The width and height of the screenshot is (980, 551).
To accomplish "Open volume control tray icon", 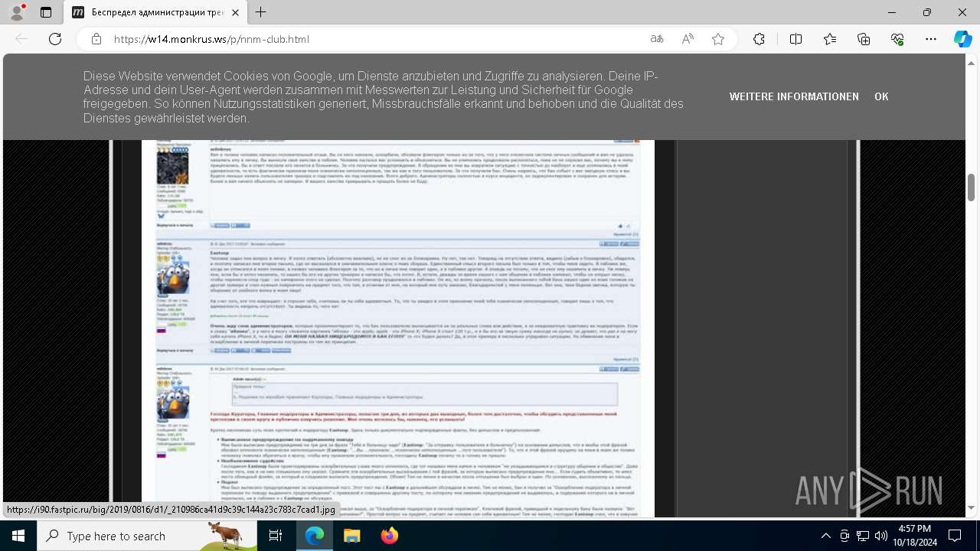I will [x=881, y=536].
